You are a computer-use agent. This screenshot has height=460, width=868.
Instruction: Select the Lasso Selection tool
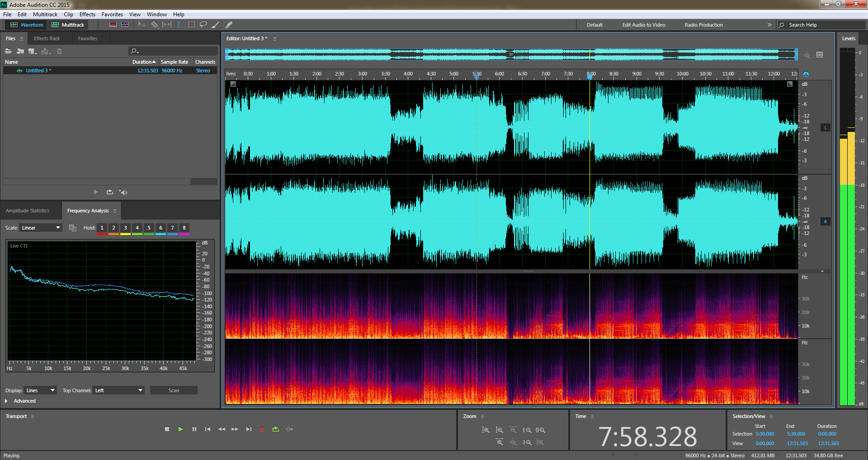(203, 24)
